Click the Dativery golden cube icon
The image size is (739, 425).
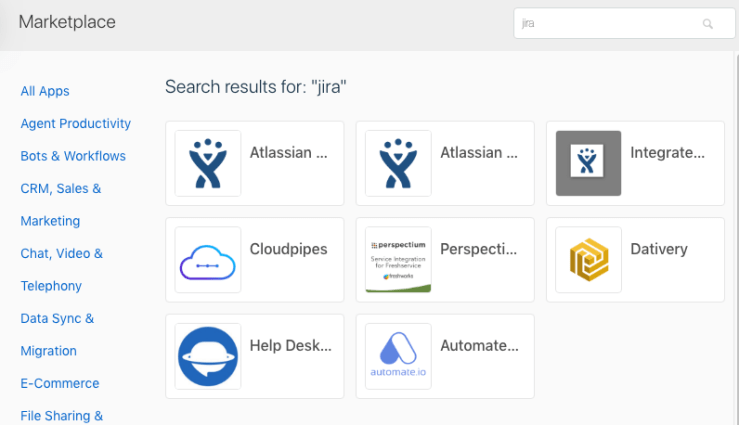[588, 260]
